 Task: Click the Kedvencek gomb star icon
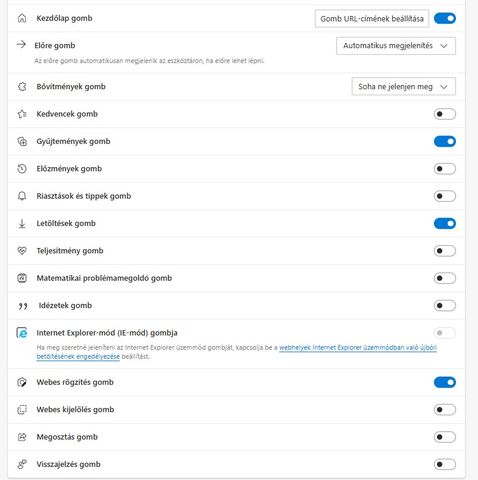[22, 114]
